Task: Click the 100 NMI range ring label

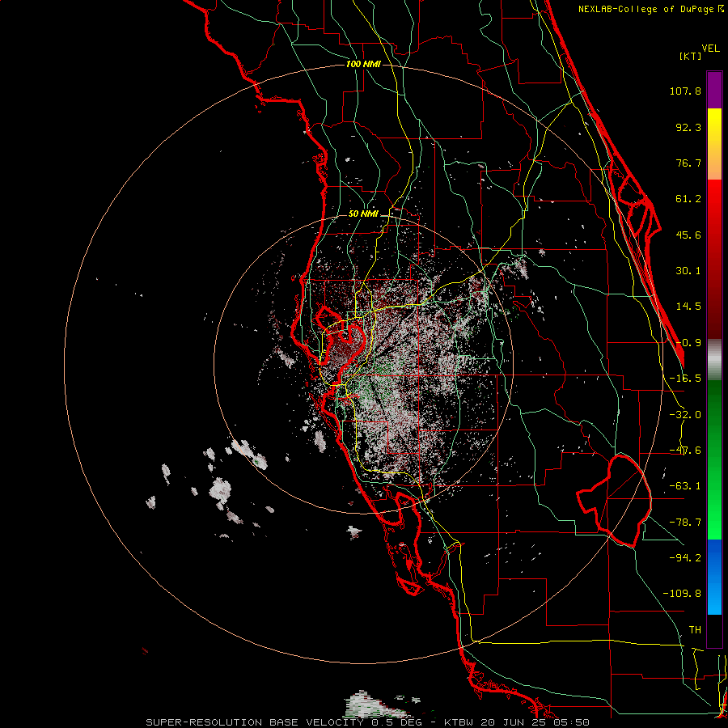Action: [x=363, y=64]
